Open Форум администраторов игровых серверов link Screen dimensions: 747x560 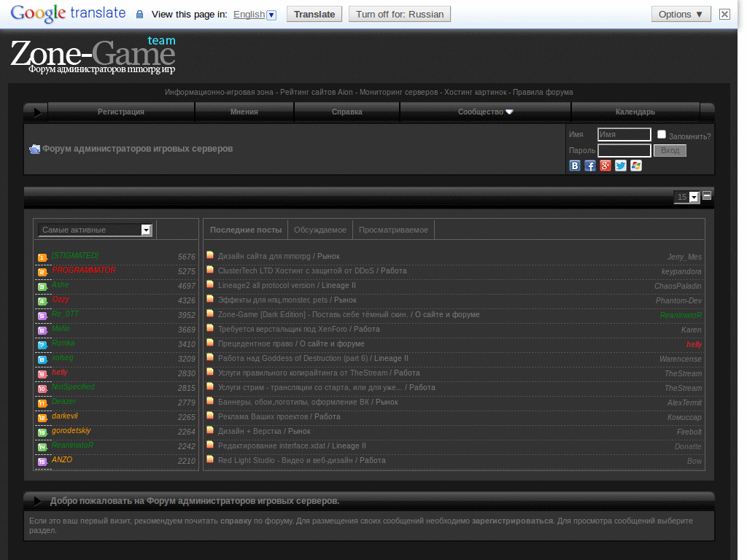point(138,149)
